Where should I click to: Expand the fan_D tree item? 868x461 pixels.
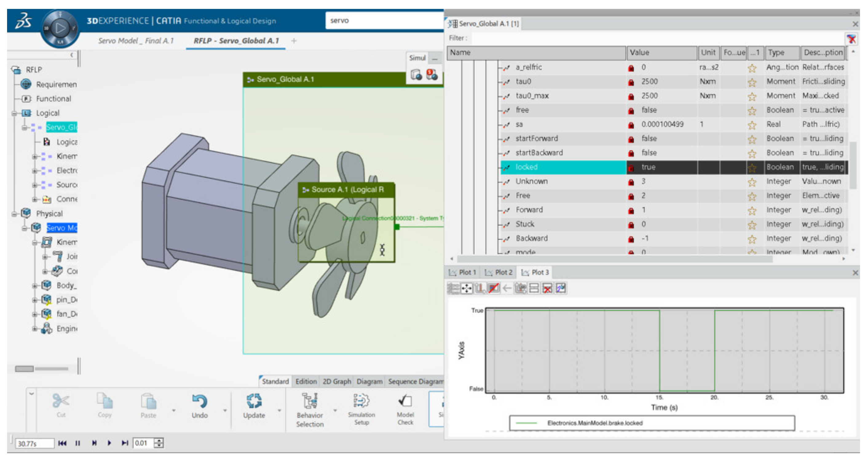(x=35, y=314)
